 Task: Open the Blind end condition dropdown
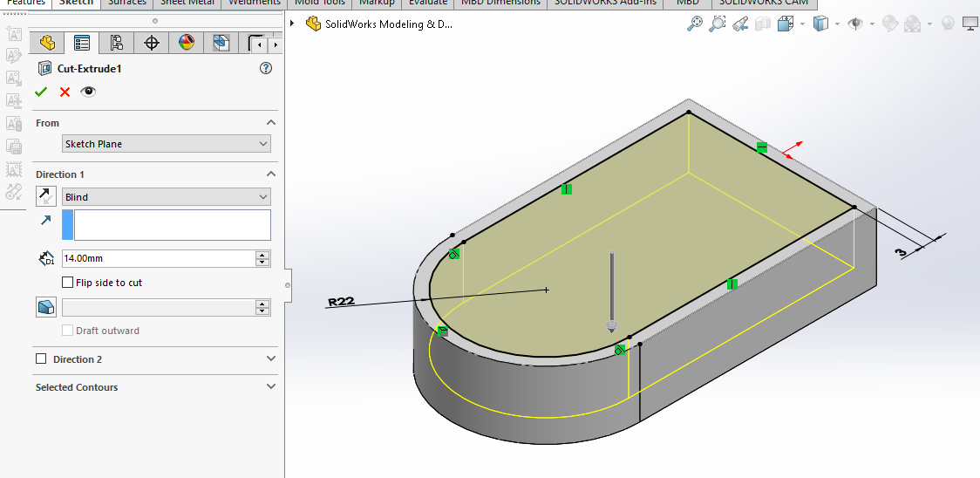167,197
